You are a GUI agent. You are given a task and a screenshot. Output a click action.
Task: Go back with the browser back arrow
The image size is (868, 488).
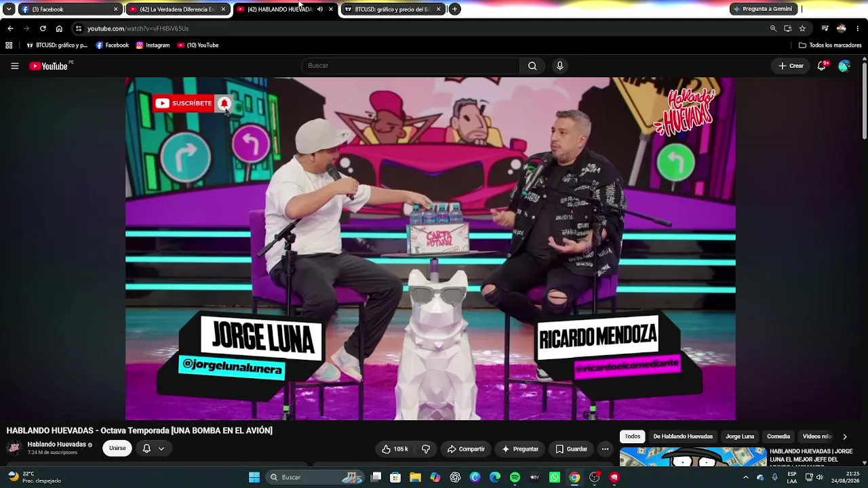tap(10, 28)
